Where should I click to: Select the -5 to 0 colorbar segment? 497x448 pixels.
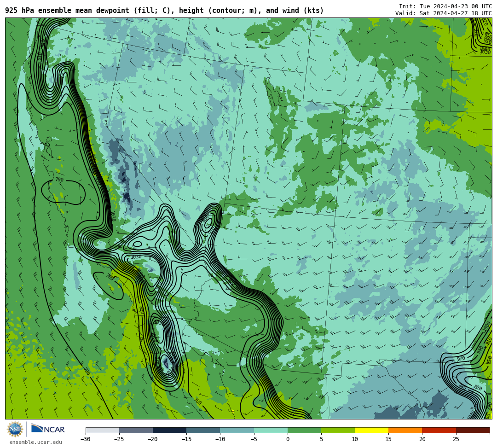click(271, 430)
